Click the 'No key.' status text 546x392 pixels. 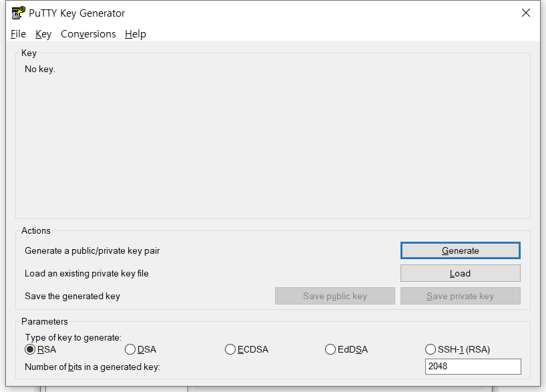[40, 69]
